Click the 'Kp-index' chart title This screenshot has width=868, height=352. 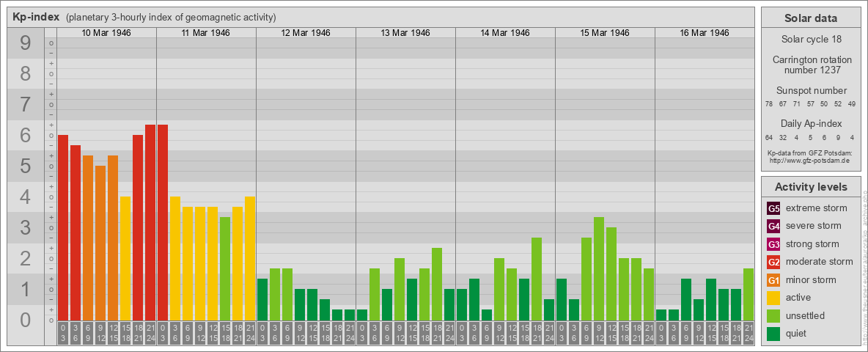36,17
